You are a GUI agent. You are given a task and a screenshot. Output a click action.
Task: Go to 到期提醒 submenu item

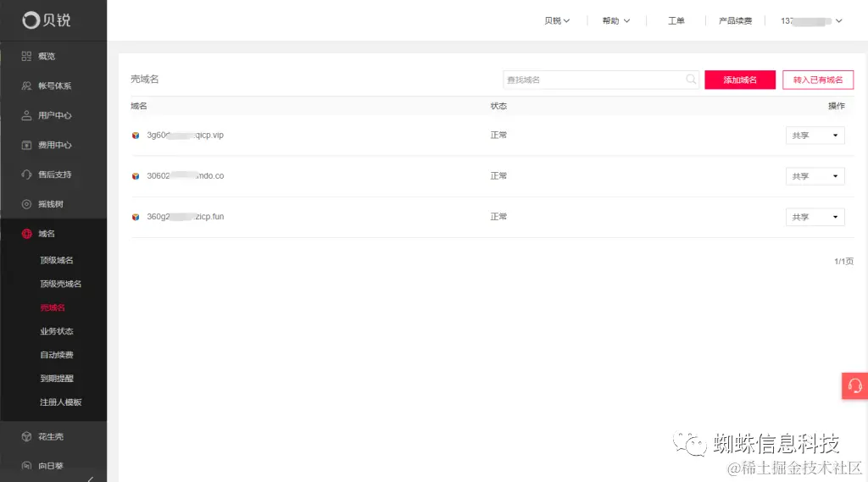tap(57, 379)
